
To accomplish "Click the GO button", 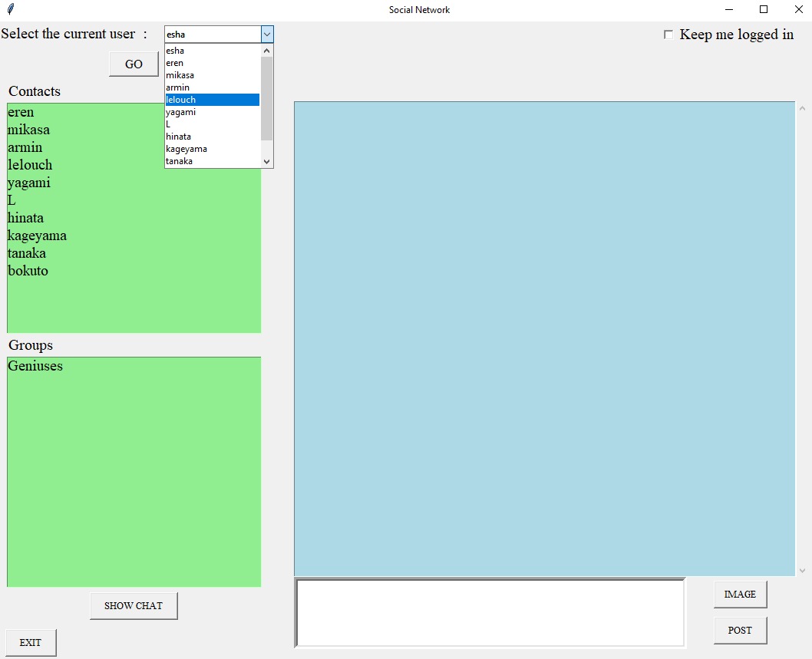I will pos(134,64).
